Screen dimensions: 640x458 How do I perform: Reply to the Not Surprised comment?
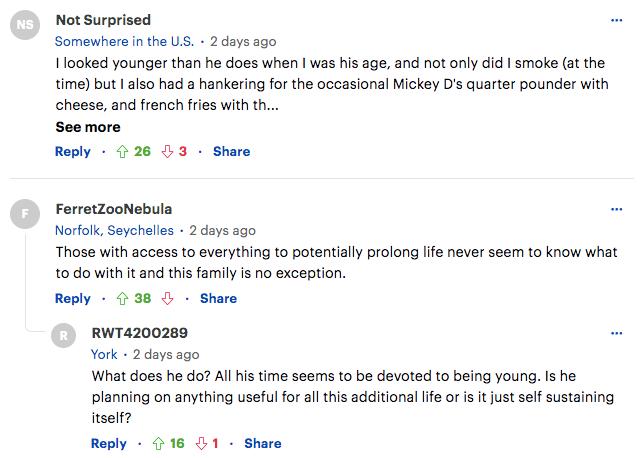point(73,152)
